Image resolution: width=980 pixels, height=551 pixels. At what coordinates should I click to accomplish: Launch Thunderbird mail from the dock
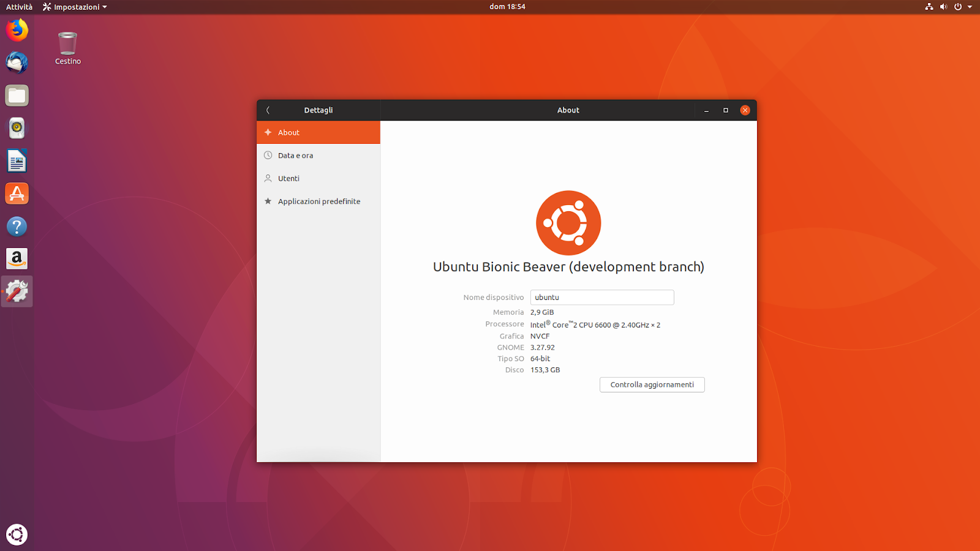(x=17, y=62)
